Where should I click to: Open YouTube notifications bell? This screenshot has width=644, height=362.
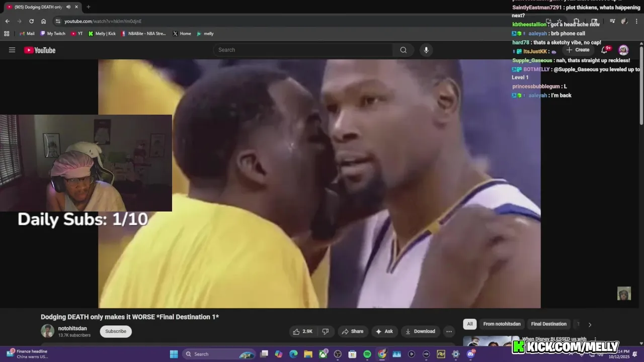tap(605, 50)
